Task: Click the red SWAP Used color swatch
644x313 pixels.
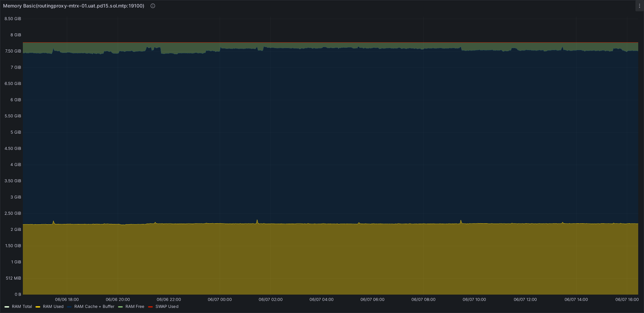Action: [x=150, y=307]
